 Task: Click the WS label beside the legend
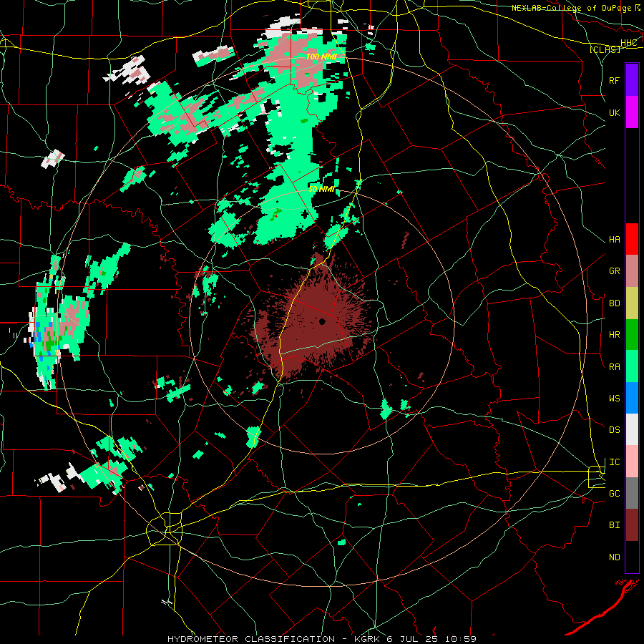pyautogui.click(x=614, y=399)
